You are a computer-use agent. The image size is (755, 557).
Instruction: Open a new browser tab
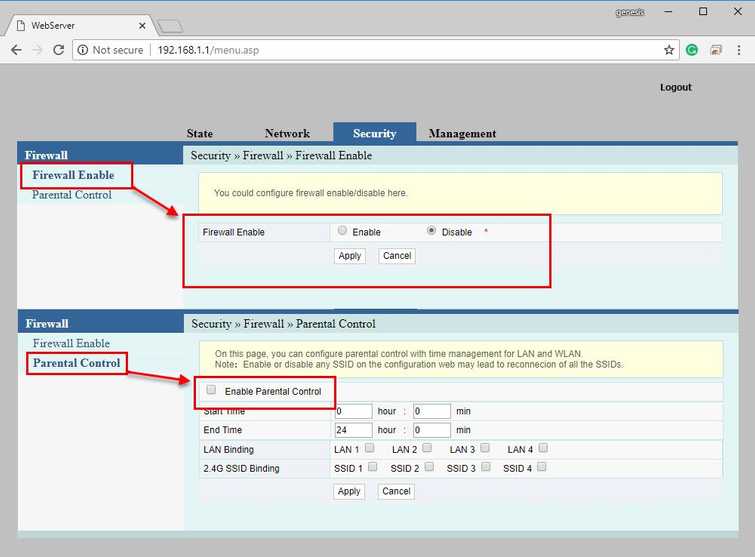coord(170,26)
